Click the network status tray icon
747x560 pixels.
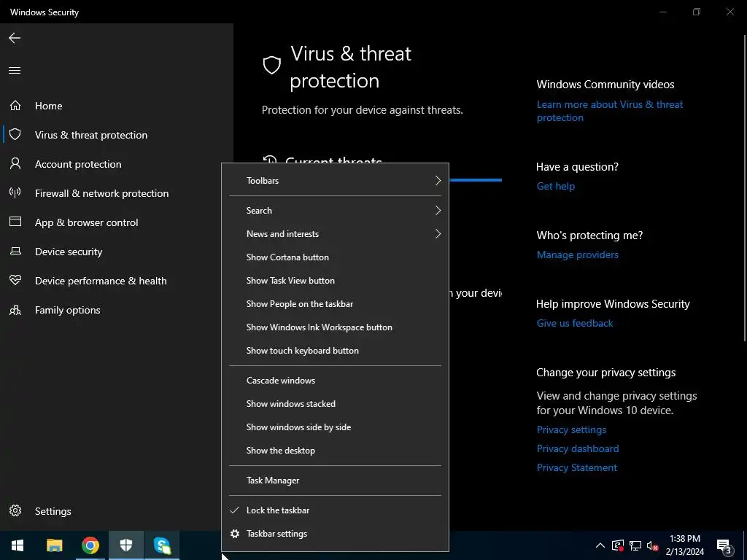tap(635, 545)
